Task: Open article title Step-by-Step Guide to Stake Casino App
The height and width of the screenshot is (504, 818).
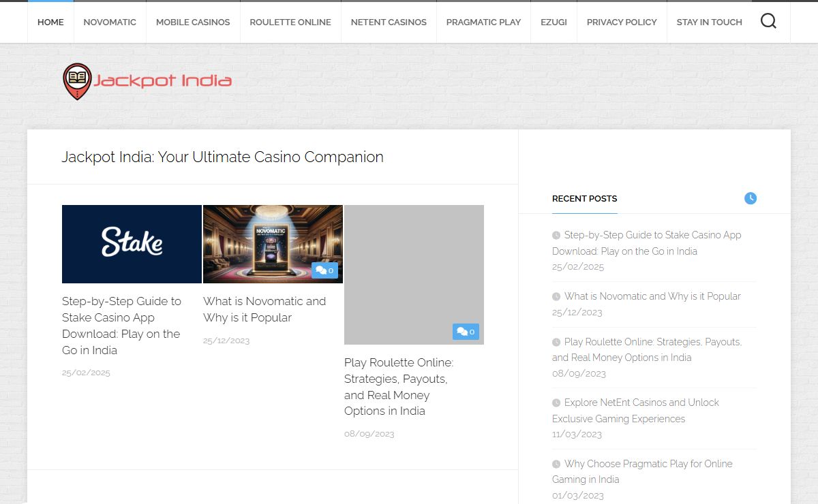Action: (121, 326)
